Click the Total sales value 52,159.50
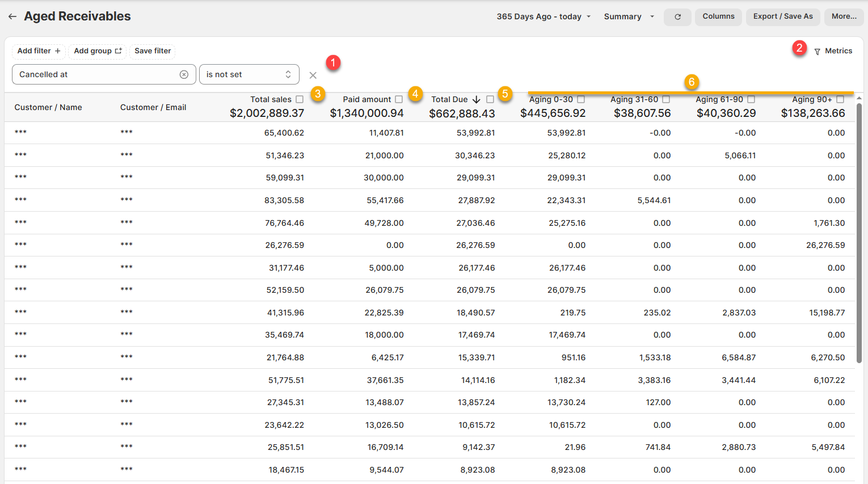Viewport: 868px width, 484px height. click(285, 290)
